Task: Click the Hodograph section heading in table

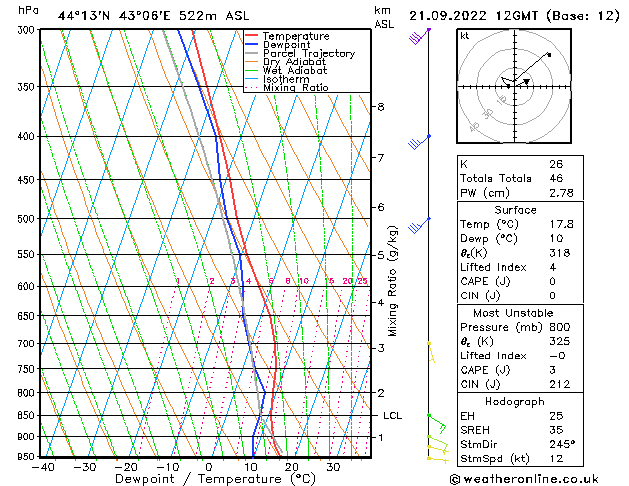Action: point(515,402)
